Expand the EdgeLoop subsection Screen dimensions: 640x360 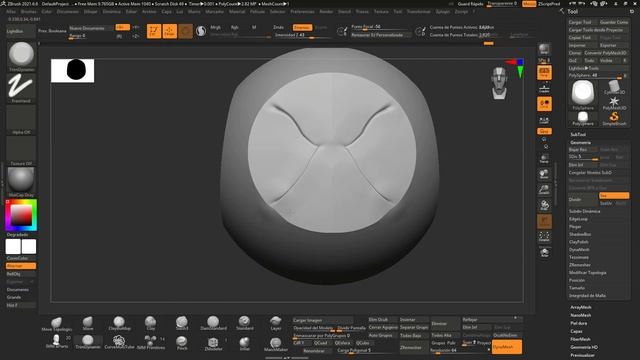coord(578,219)
